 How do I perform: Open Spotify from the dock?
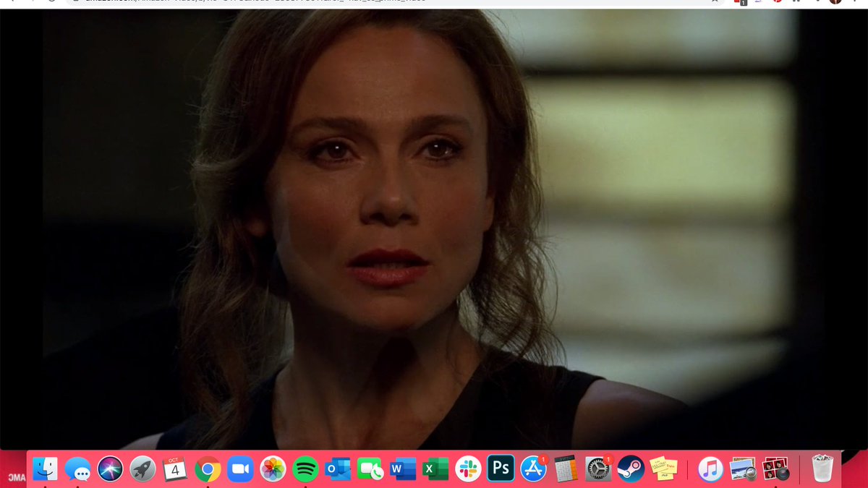[x=306, y=469]
